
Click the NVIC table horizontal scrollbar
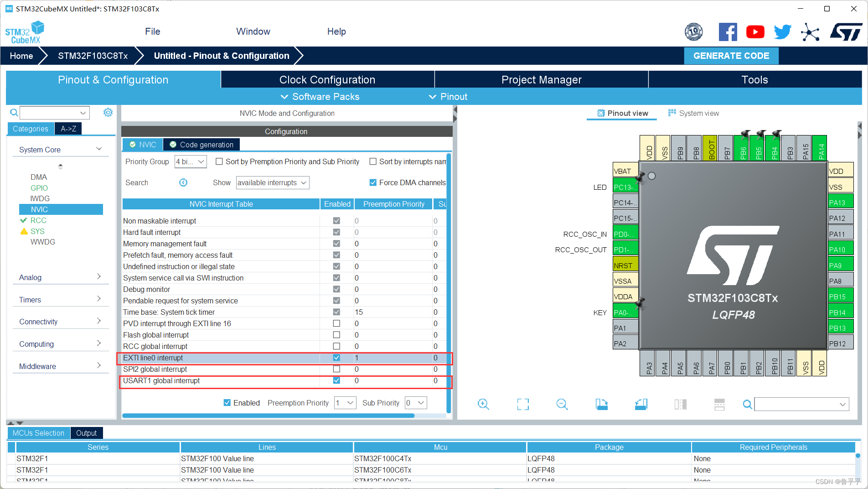click(x=268, y=416)
